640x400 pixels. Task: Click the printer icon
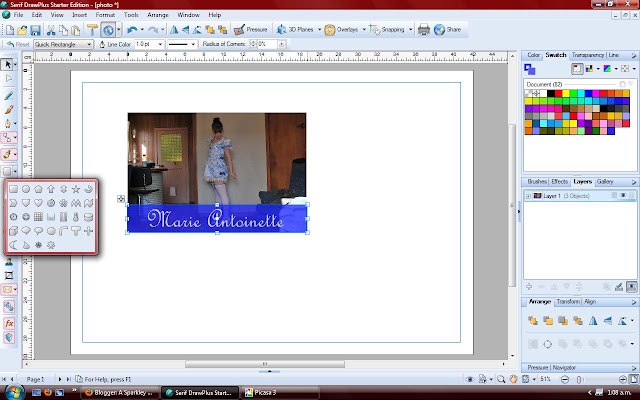coord(424,29)
